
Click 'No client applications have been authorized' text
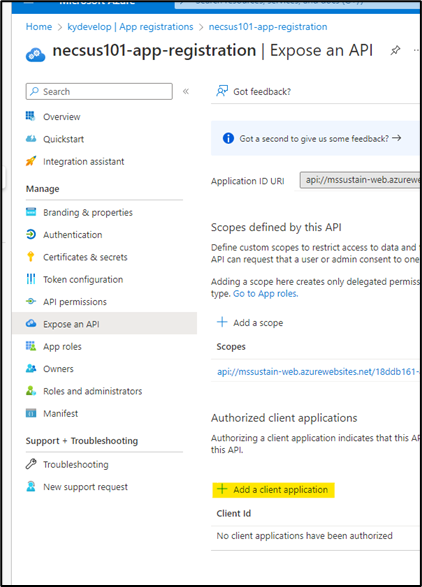coord(304,536)
